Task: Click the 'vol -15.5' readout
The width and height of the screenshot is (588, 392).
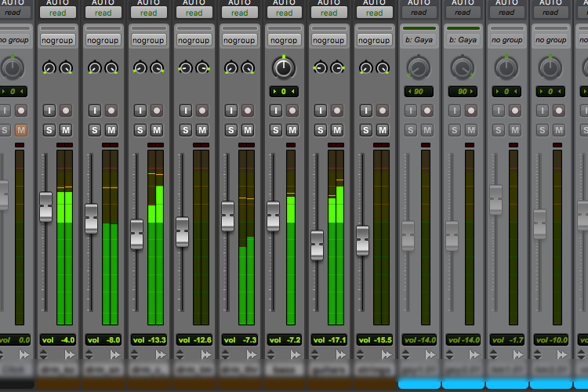Action: coord(374,340)
